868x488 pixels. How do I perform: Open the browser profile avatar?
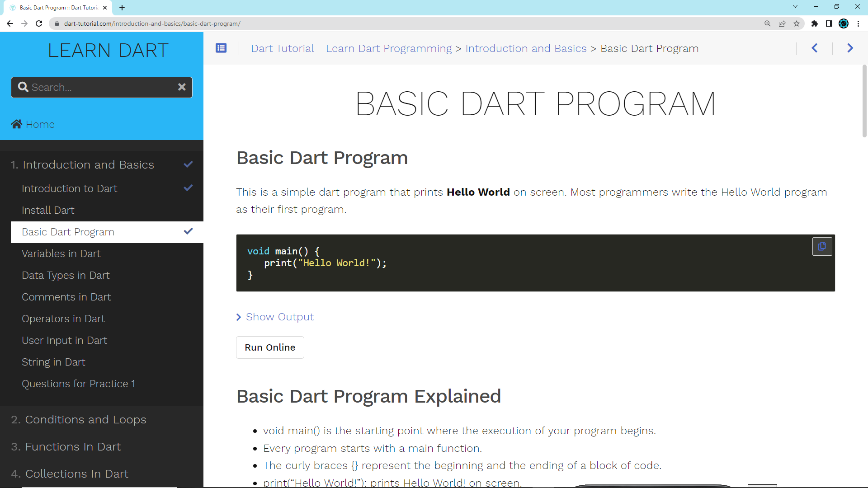(844, 23)
